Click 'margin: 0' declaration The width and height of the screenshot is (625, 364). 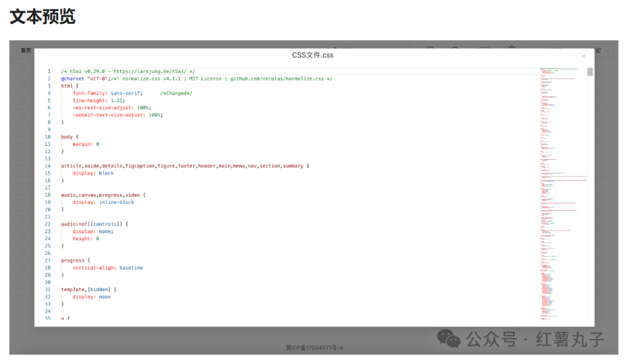(x=86, y=144)
